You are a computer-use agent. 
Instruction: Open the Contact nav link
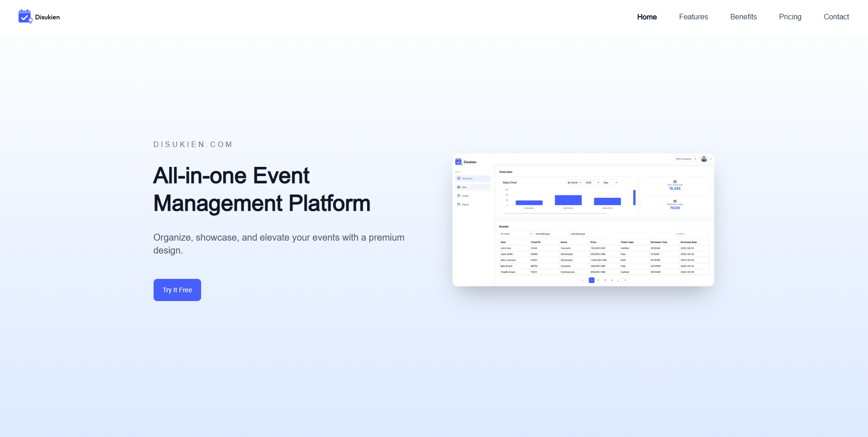(x=836, y=17)
